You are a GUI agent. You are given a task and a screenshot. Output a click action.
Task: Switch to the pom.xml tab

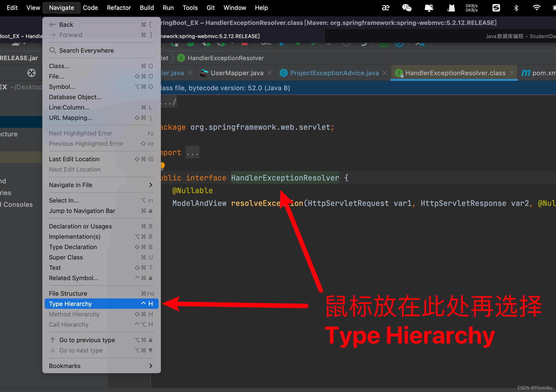[x=542, y=73]
